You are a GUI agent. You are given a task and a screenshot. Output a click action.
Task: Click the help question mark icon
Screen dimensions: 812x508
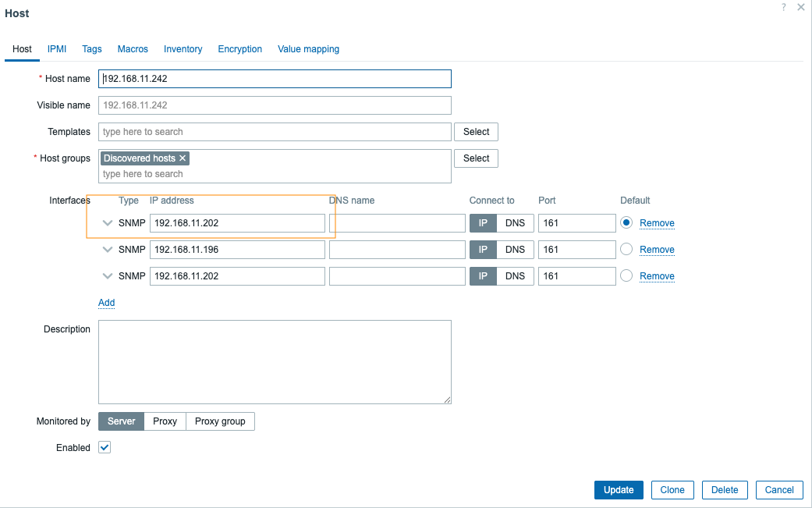(784, 7)
